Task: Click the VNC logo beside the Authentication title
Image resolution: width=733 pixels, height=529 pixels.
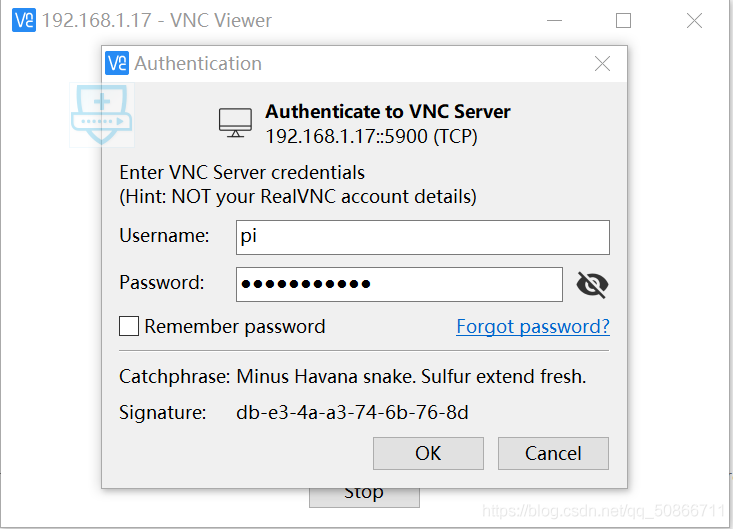Action: [117, 63]
